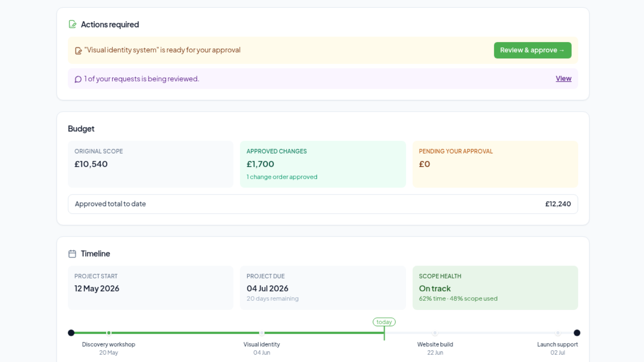Click the Original scope budget card
This screenshot has width=644, height=362.
pyautogui.click(x=150, y=164)
